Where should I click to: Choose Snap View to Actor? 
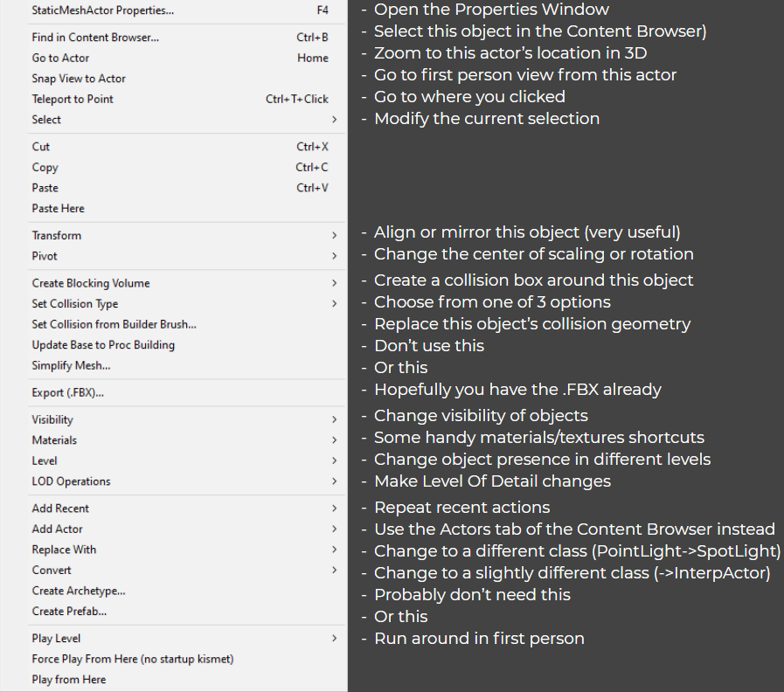pos(78,78)
